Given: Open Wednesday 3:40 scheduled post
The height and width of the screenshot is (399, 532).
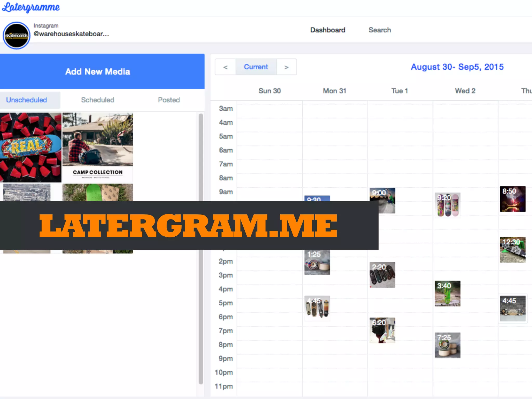Looking at the screenshot, I should 447,294.
